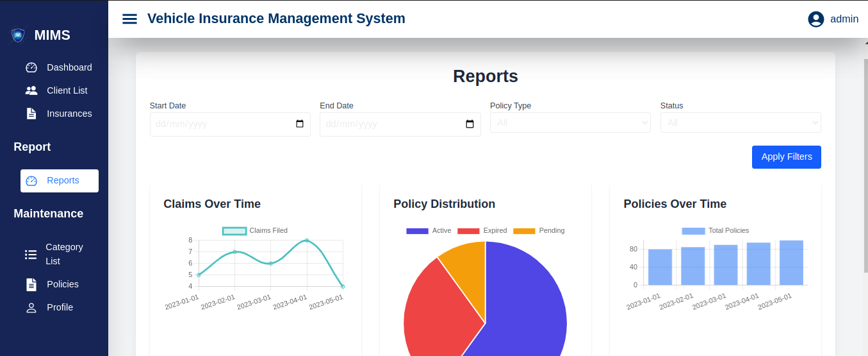868x356 pixels.
Task: Expand the Status dropdown
Action: pyautogui.click(x=741, y=123)
